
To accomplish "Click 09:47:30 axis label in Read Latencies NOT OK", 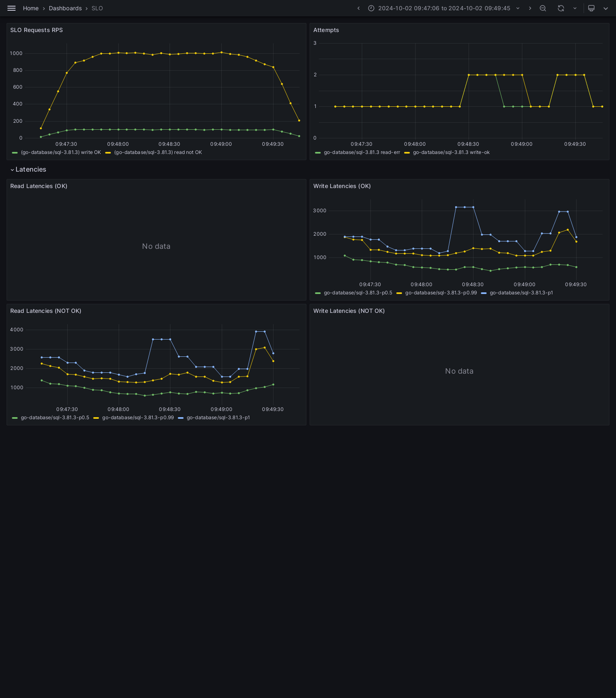I will (x=67, y=409).
